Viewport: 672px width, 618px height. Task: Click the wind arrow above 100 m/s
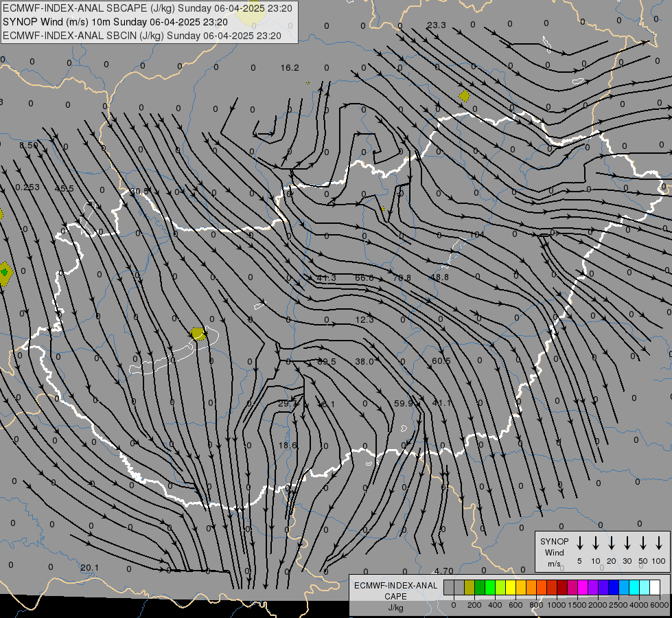pyautogui.click(x=659, y=543)
